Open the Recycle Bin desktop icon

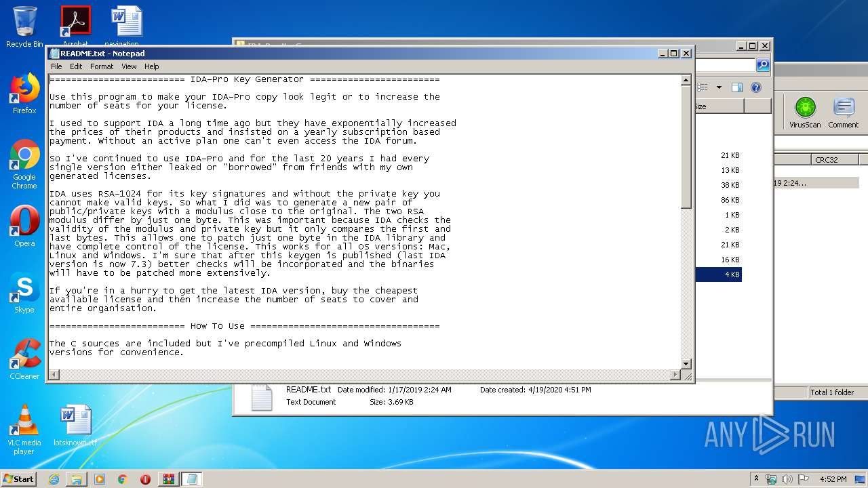24,27
